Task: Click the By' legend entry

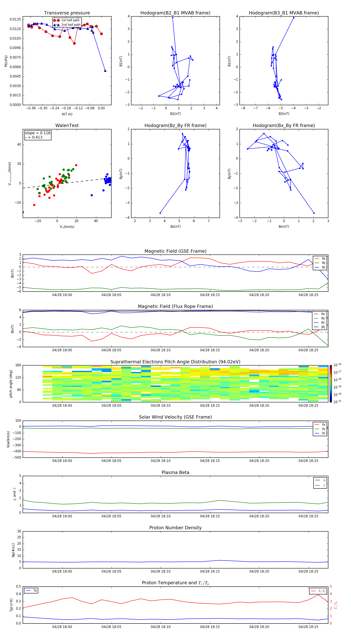Action: pyautogui.click(x=320, y=318)
